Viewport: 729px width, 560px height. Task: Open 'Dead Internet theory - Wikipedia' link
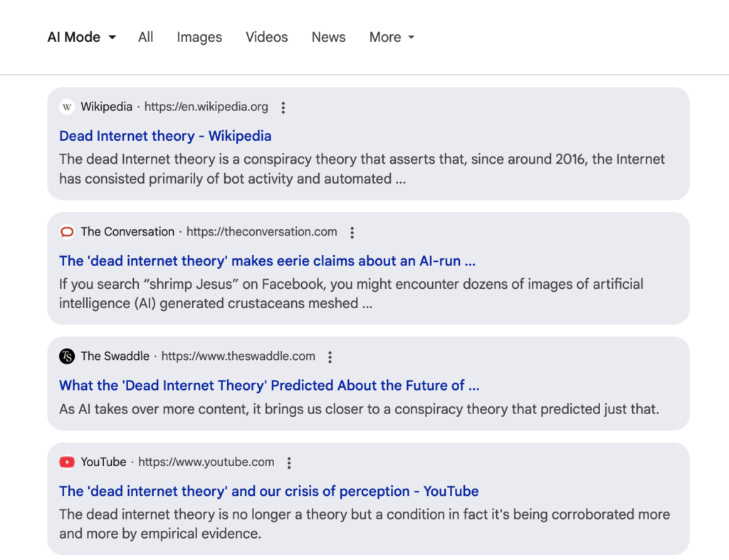(165, 136)
